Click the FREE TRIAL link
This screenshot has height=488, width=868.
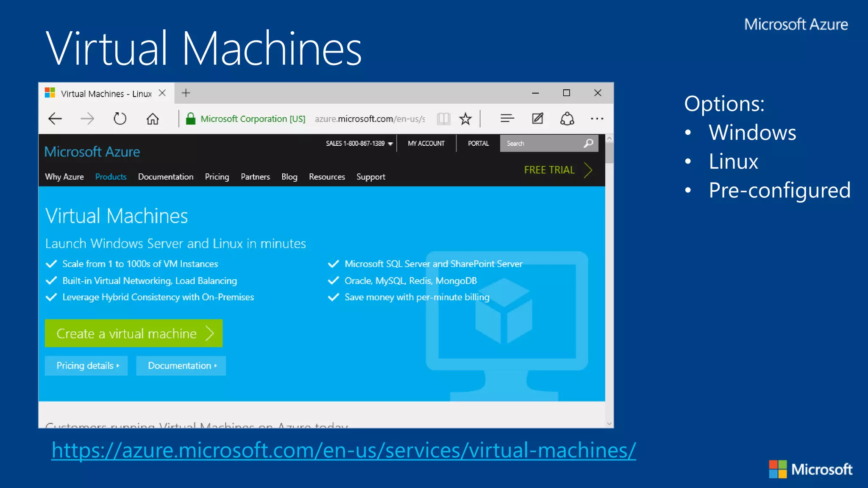point(549,170)
